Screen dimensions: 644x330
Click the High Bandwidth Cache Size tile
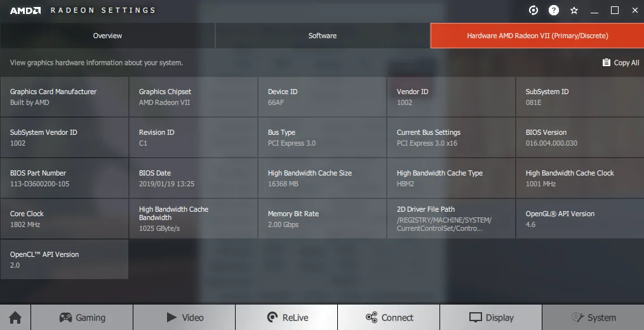pos(322,178)
